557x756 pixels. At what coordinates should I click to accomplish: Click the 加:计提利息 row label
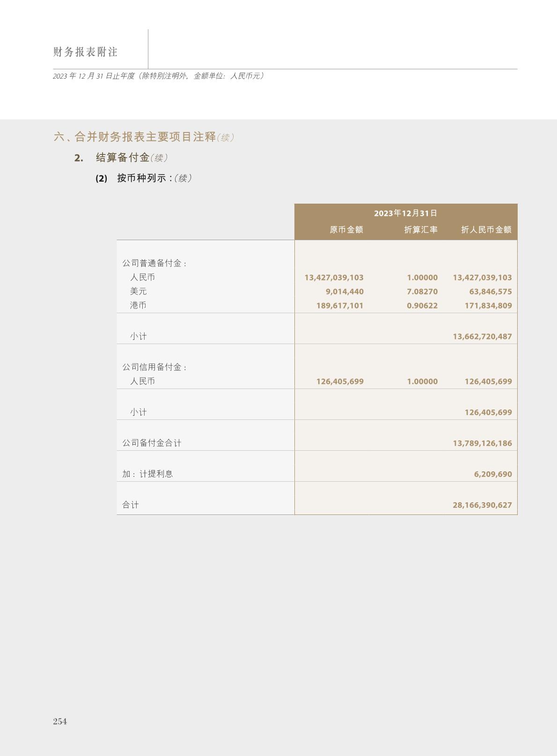(147, 474)
